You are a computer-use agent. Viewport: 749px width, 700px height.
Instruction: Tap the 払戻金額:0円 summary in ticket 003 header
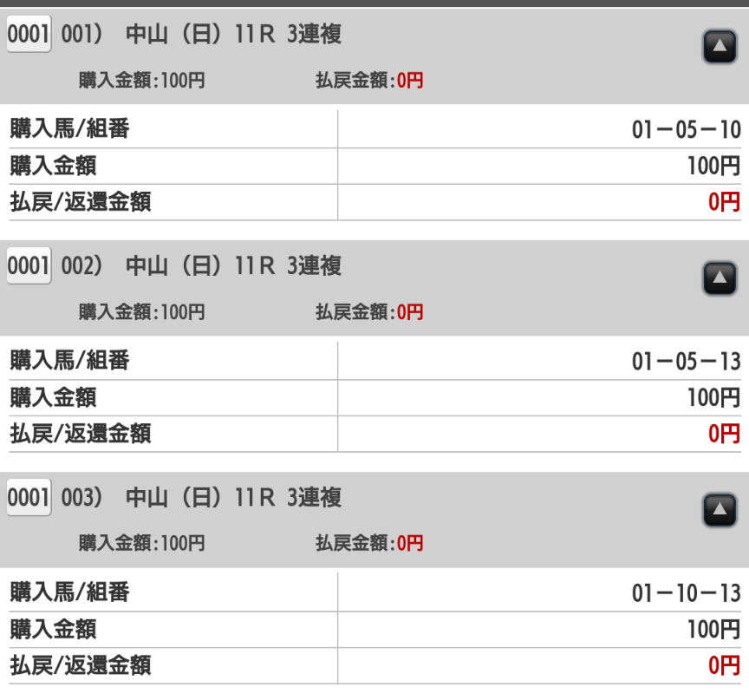click(x=369, y=544)
